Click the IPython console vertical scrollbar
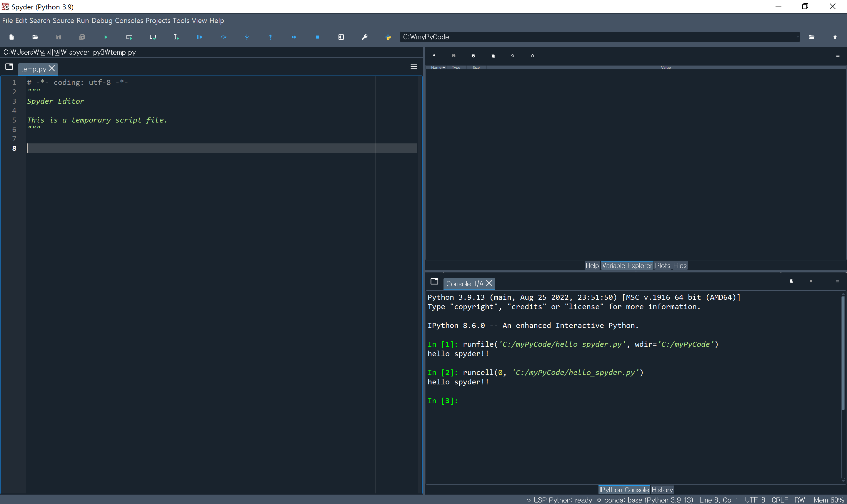This screenshot has width=847, height=504. [843, 353]
